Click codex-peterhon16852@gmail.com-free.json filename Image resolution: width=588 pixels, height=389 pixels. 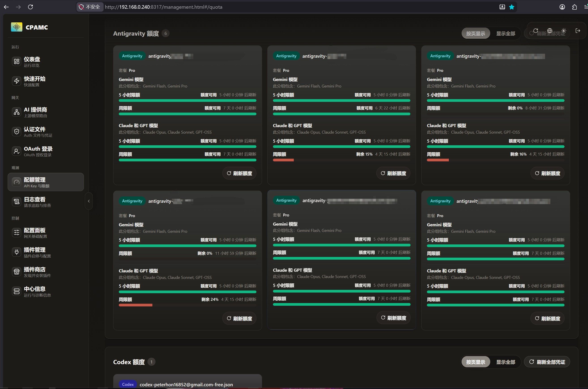(186, 385)
